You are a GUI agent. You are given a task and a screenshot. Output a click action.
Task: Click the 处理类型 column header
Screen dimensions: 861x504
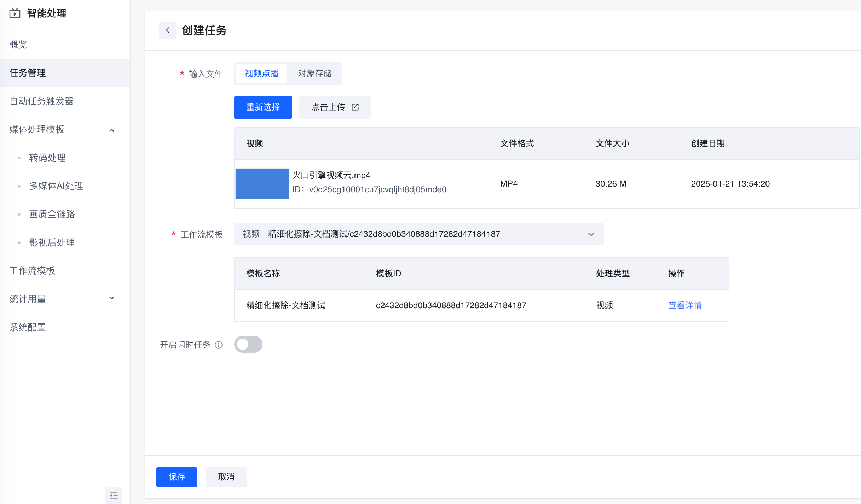(x=613, y=274)
